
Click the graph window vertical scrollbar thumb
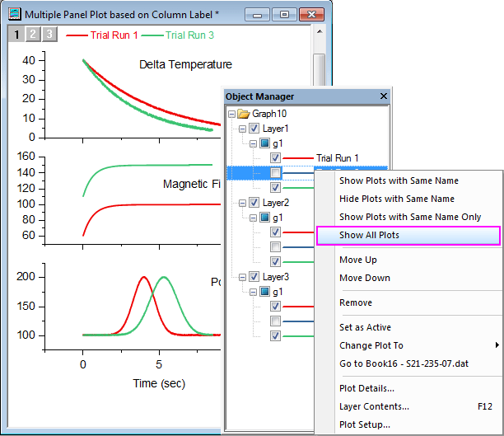pyautogui.click(x=320, y=70)
